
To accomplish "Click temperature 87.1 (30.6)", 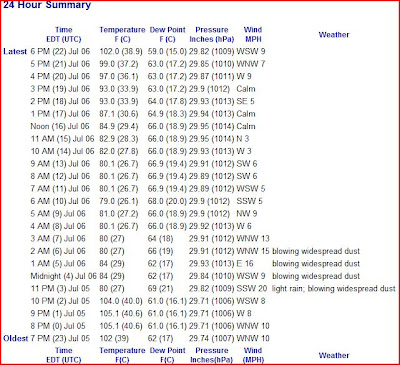I will [x=119, y=114].
